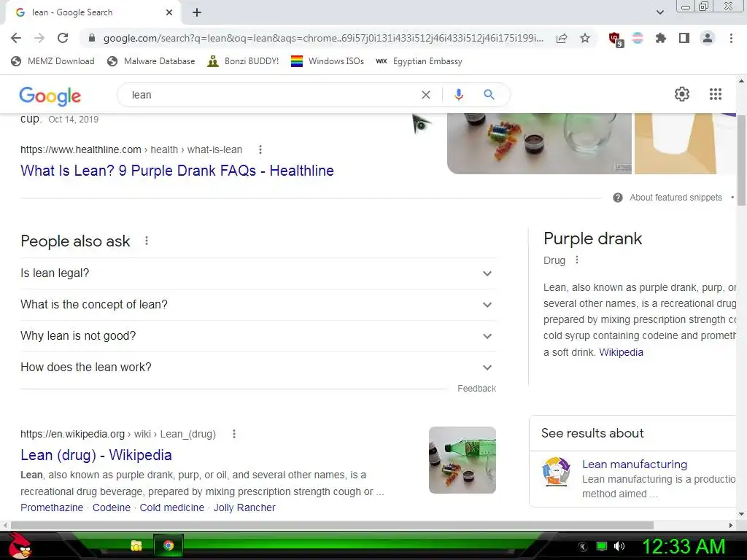Open the Google apps grid
The image size is (747, 560).
(x=716, y=94)
